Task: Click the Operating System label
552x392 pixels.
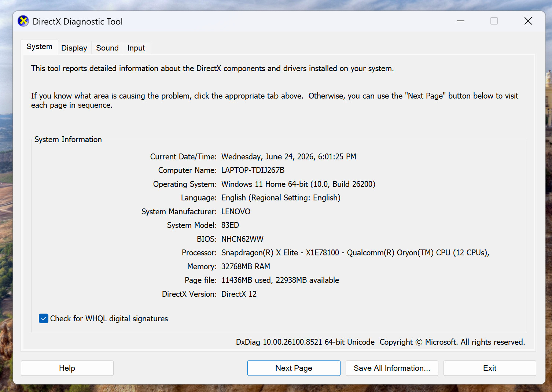Action: click(x=185, y=184)
